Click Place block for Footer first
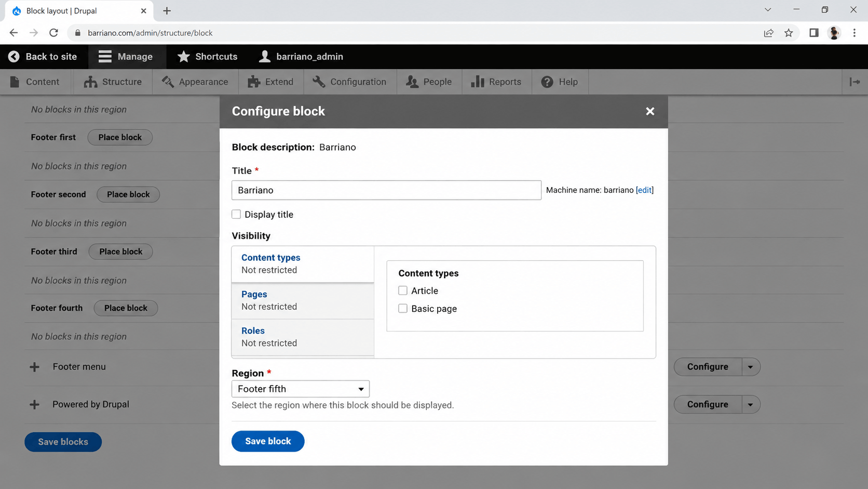The image size is (868, 489). tap(120, 137)
